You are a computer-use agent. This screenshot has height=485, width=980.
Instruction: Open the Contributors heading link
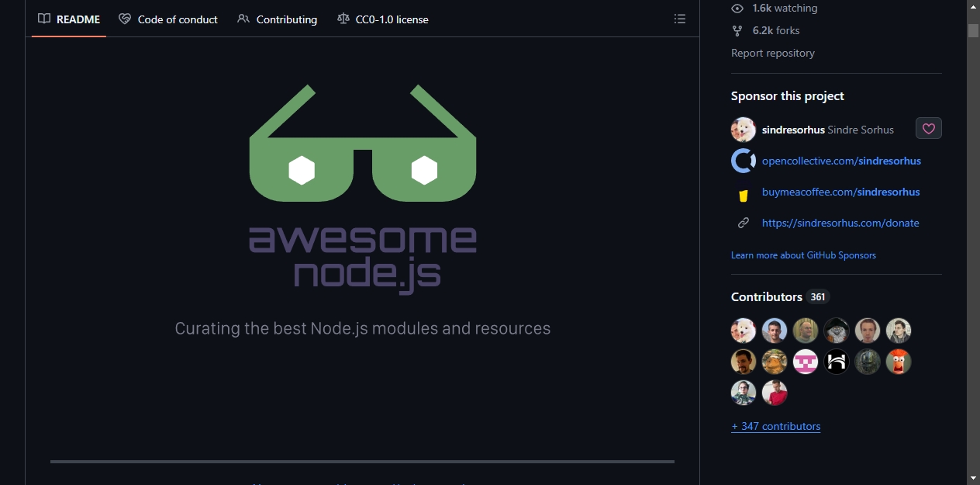click(x=767, y=296)
